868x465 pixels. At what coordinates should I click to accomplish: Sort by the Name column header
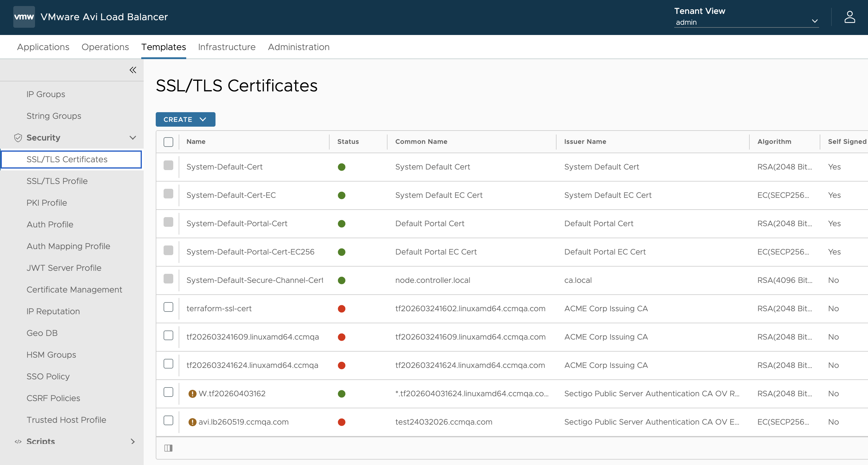pos(196,142)
